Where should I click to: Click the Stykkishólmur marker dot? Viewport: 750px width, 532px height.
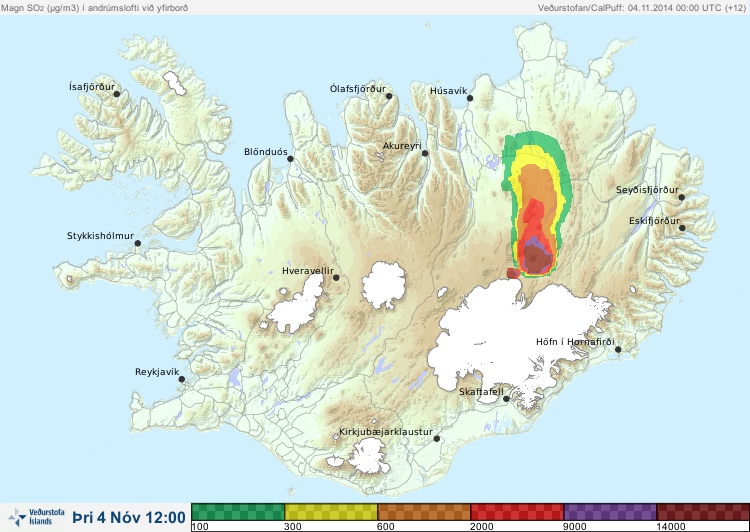point(138,244)
